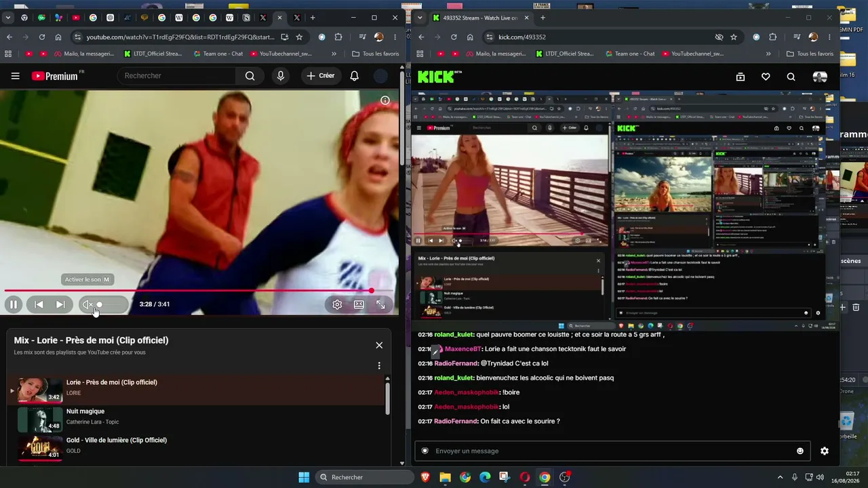The image size is (868, 488).
Task: Open a new tab in the Kick browser window
Action: point(542,18)
